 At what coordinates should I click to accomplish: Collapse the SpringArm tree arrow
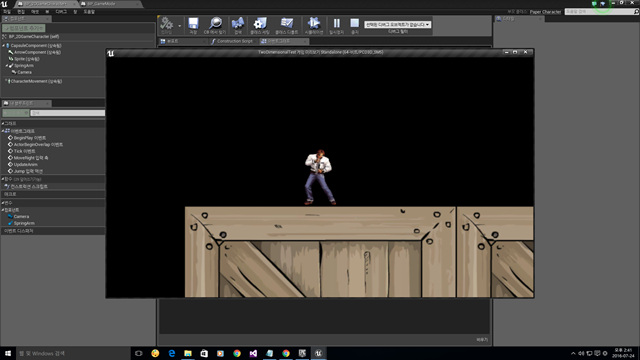tap(7, 65)
